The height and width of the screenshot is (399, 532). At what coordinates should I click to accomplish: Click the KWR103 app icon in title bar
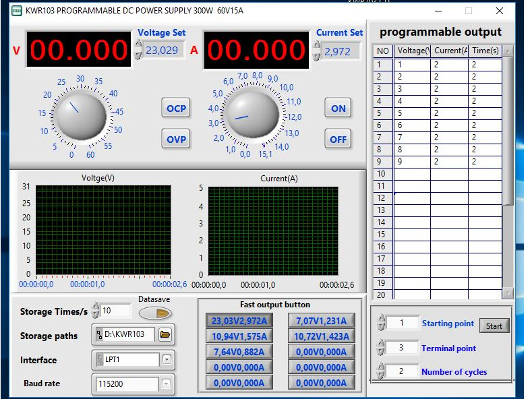pyautogui.click(x=16, y=11)
